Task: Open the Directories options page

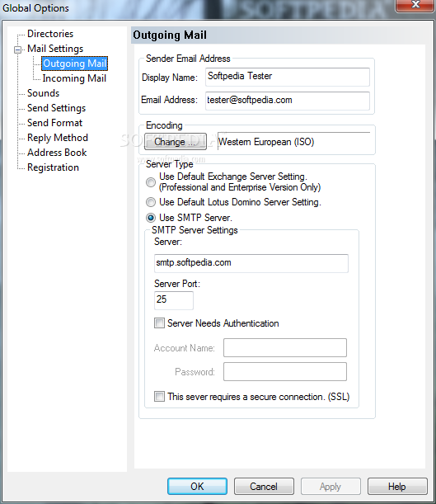Action: coord(50,34)
